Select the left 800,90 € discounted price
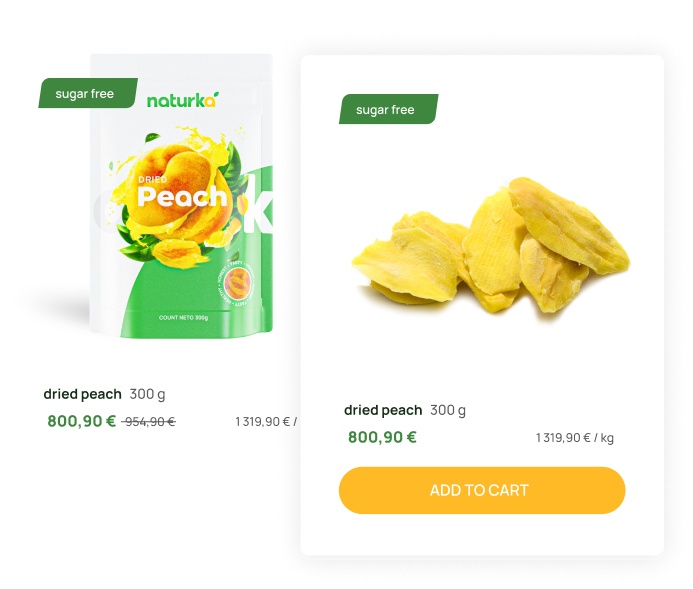The image size is (693, 589). [x=81, y=421]
